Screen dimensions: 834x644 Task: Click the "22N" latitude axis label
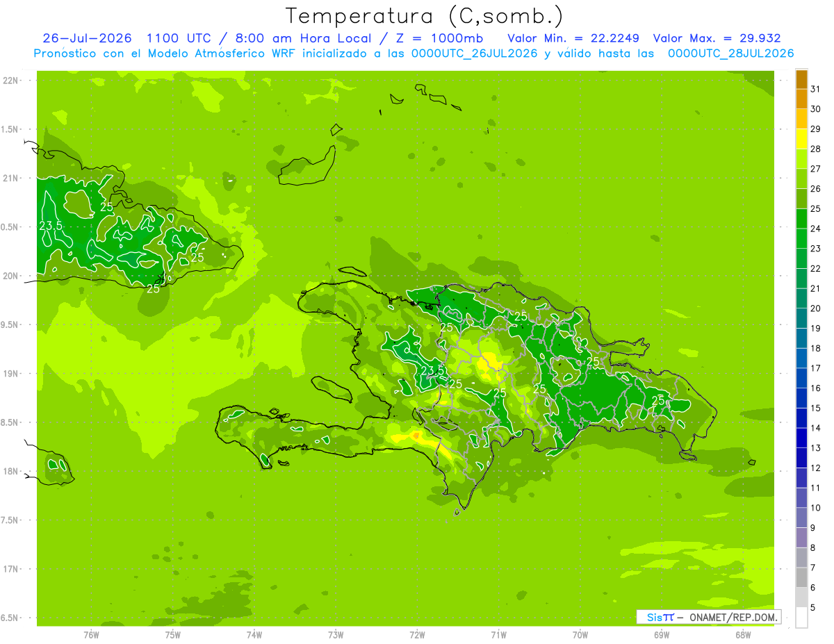12,80
